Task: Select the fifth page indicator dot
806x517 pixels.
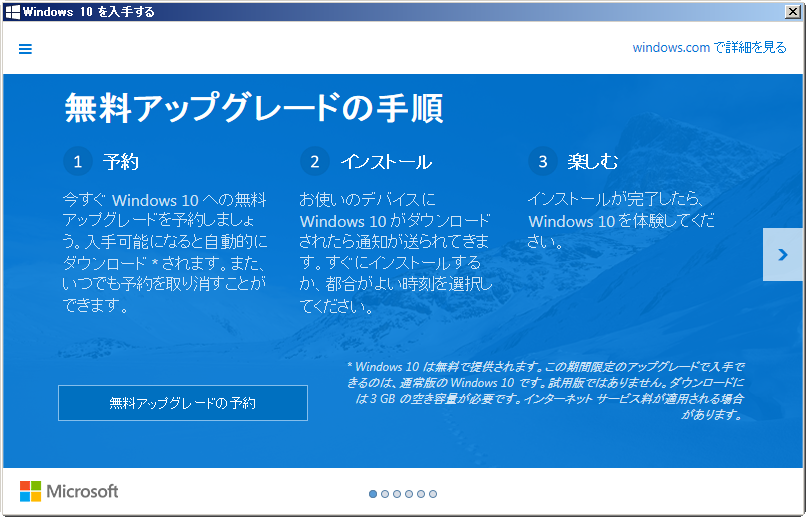Action: pyautogui.click(x=421, y=494)
